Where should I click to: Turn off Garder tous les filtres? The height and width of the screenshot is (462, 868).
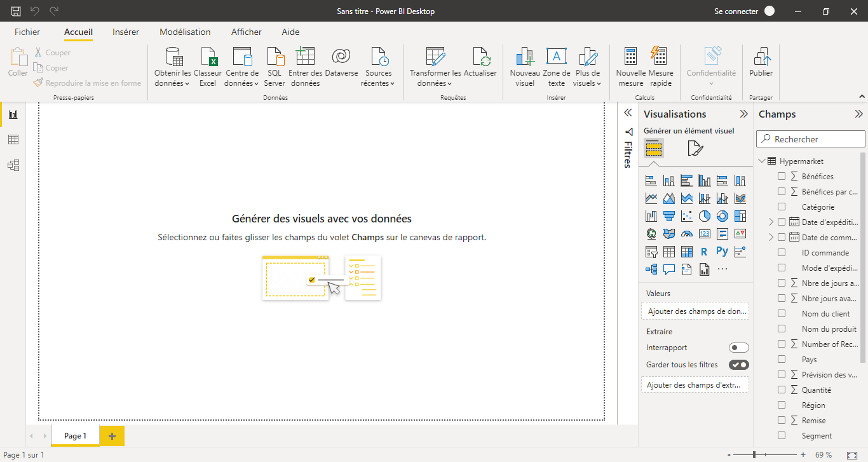(738, 365)
